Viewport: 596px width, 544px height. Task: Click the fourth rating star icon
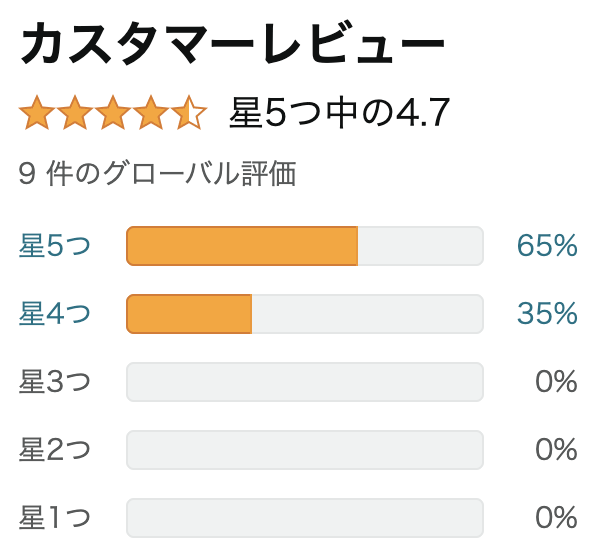pos(151,113)
